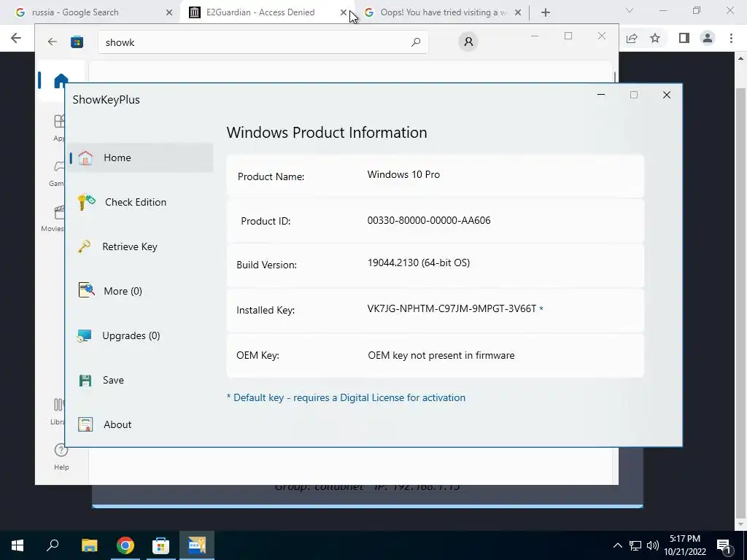The width and height of the screenshot is (747, 560).
Task: Click the Retrieve Key key icon
Action: 85,246
